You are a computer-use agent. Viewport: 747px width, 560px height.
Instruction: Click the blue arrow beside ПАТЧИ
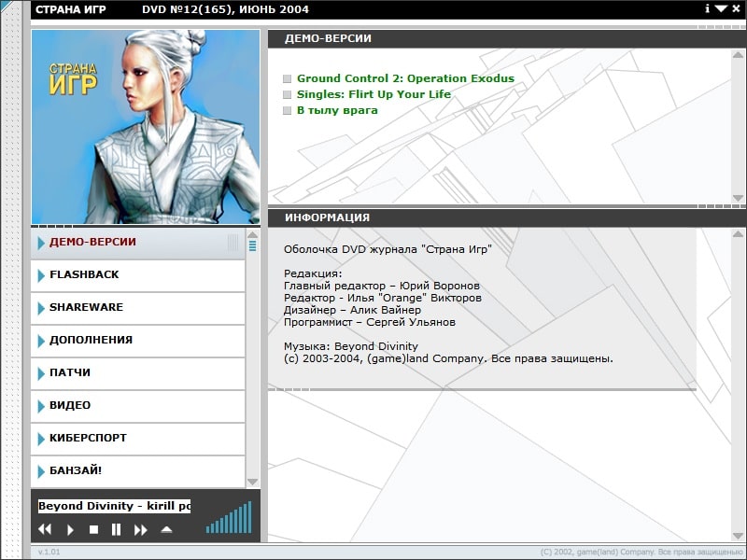click(41, 373)
